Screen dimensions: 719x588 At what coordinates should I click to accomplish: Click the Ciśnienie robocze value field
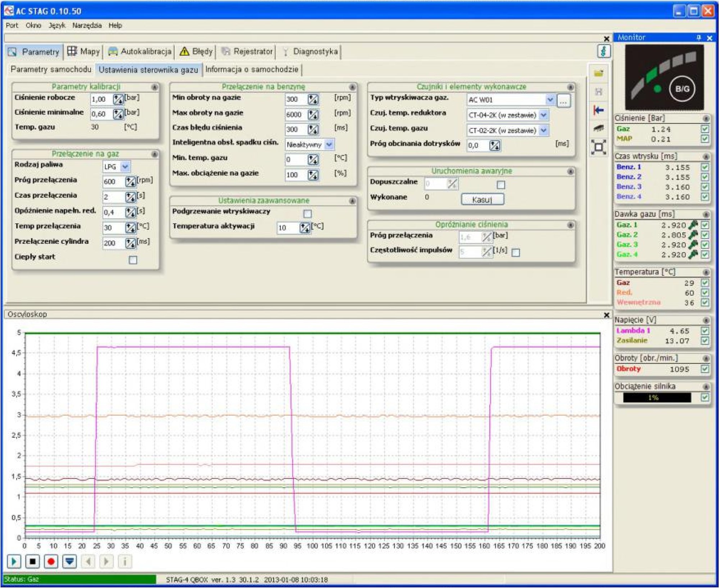pos(101,99)
